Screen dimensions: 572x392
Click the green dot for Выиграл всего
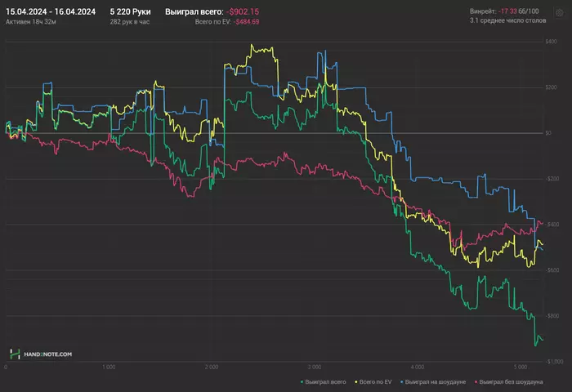(x=302, y=381)
